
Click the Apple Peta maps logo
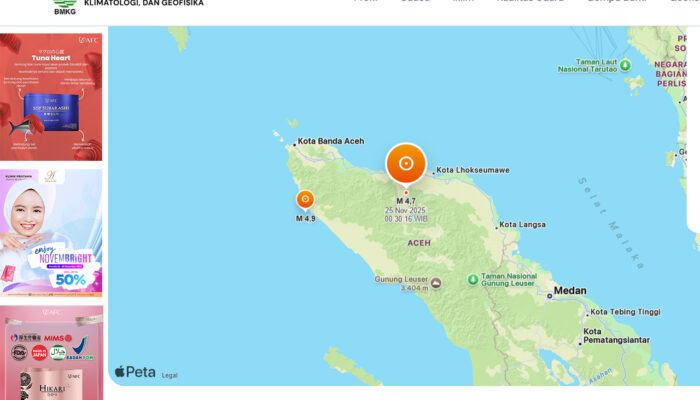pos(135,372)
